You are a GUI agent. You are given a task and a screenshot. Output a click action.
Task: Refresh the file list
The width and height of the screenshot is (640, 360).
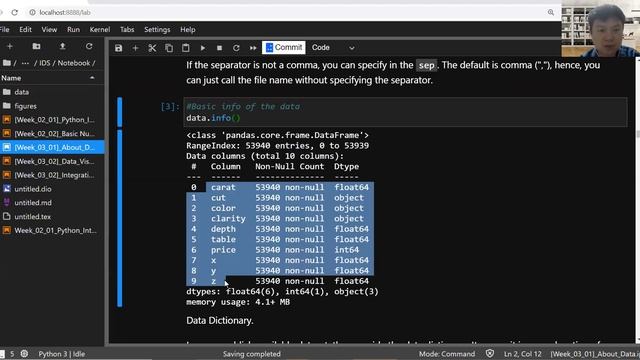[x=89, y=46]
